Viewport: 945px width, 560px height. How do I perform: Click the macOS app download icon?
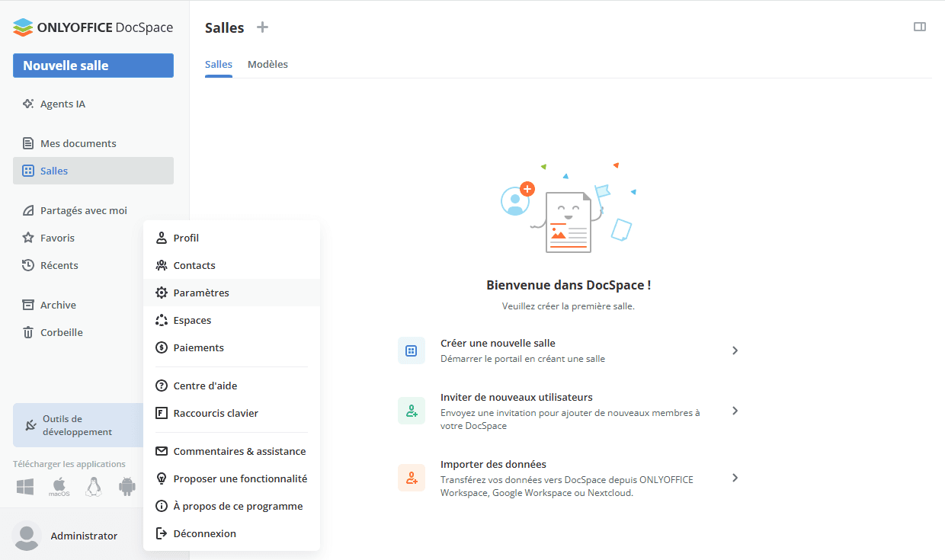coord(59,487)
